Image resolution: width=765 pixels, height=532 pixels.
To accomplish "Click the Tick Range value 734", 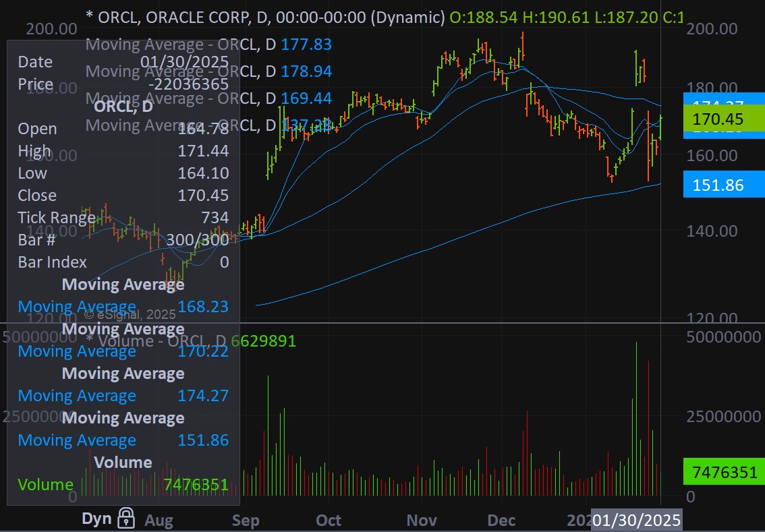I will [215, 218].
